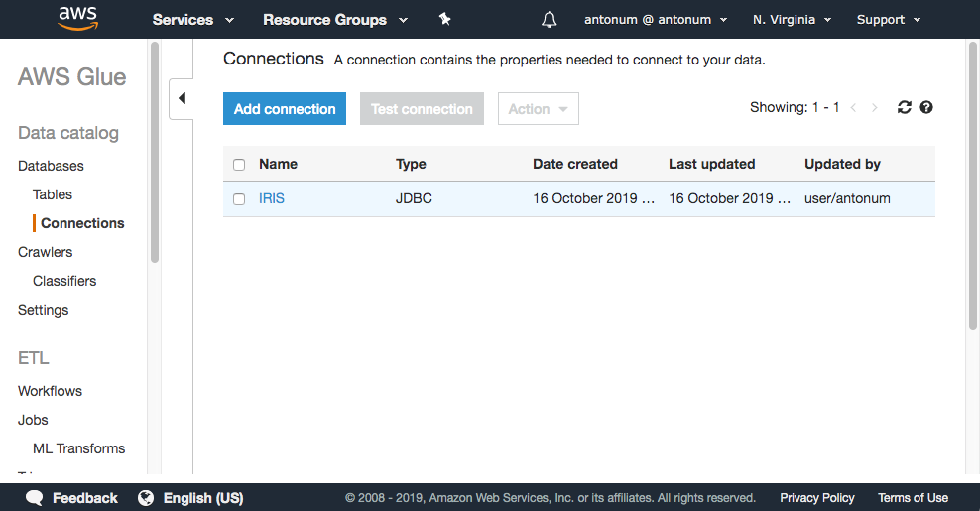Viewport: 980px width, 511px height.
Task: Click the JDBC type cell
Action: pos(414,198)
